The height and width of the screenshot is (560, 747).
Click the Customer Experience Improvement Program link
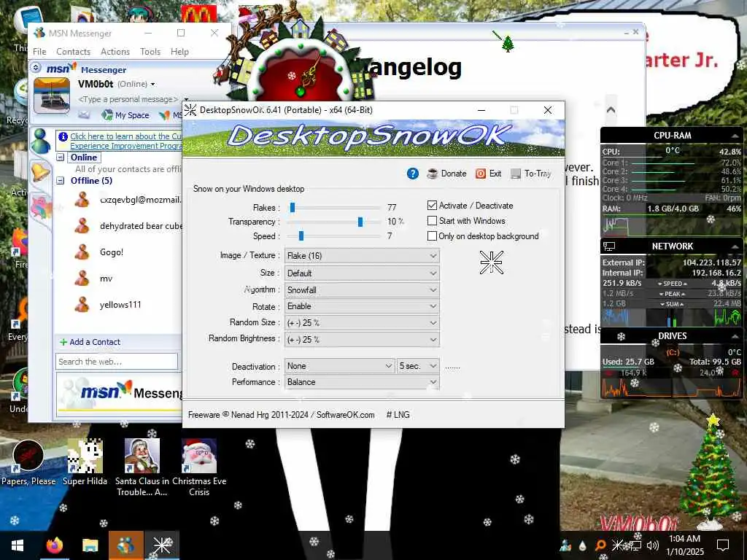125,141
